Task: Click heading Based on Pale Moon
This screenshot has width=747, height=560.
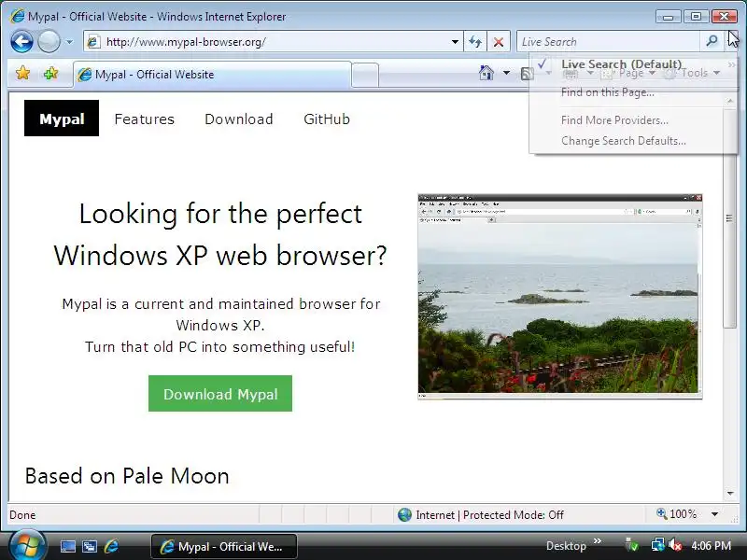Action: pos(127,476)
